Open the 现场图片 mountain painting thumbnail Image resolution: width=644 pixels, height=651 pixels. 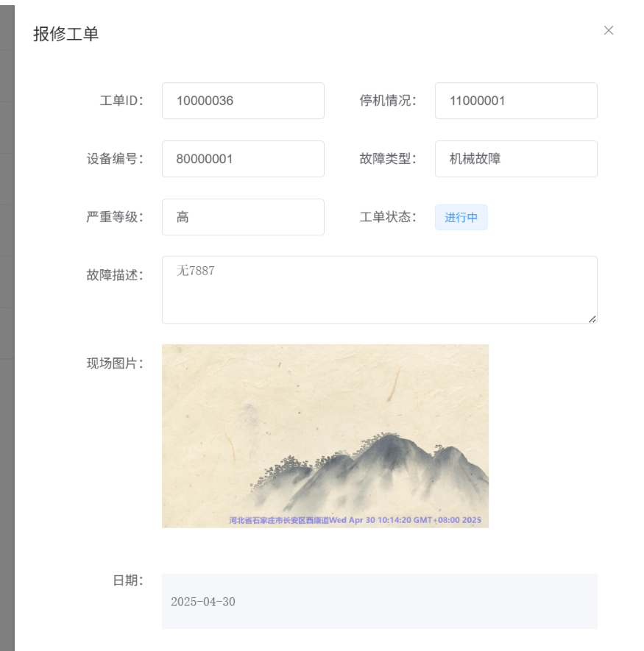tap(325, 436)
